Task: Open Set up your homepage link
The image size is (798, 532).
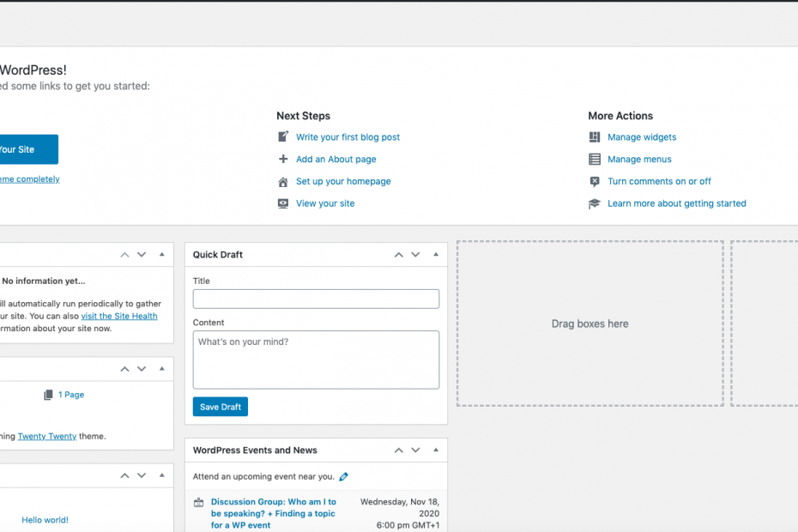Action: pyautogui.click(x=343, y=181)
